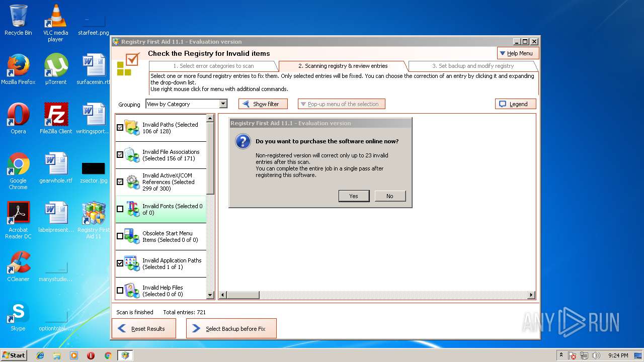Click the volume tray icon
The height and width of the screenshot is (362, 644).
tap(596, 355)
